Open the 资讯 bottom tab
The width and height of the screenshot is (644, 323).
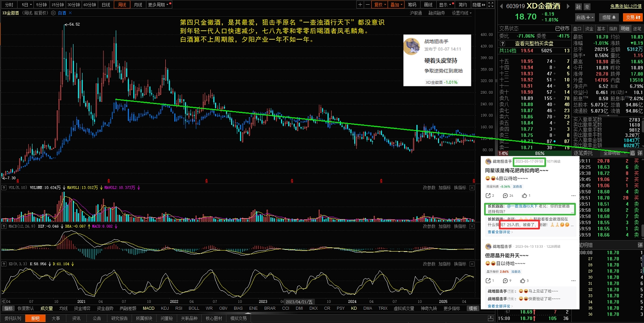[x=76, y=318]
